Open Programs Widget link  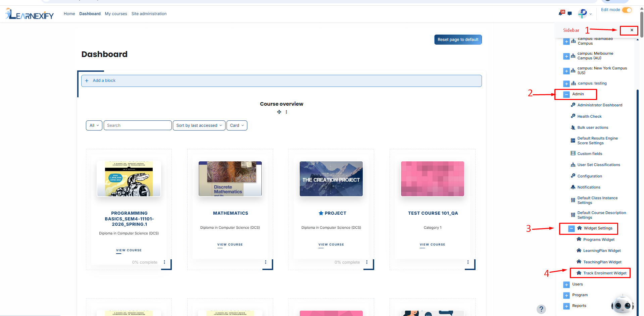[x=599, y=240]
